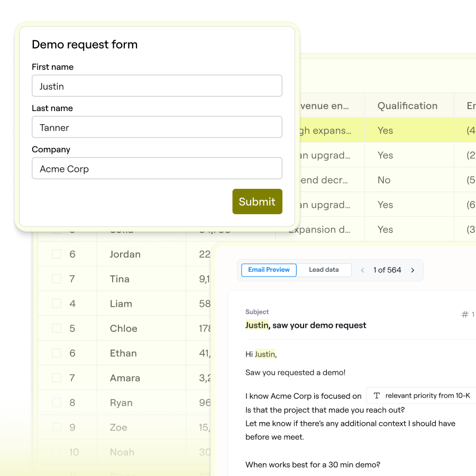Screen dimensions: 476x476
Task: Click the First name field containing Justin
Action: pyautogui.click(x=157, y=86)
